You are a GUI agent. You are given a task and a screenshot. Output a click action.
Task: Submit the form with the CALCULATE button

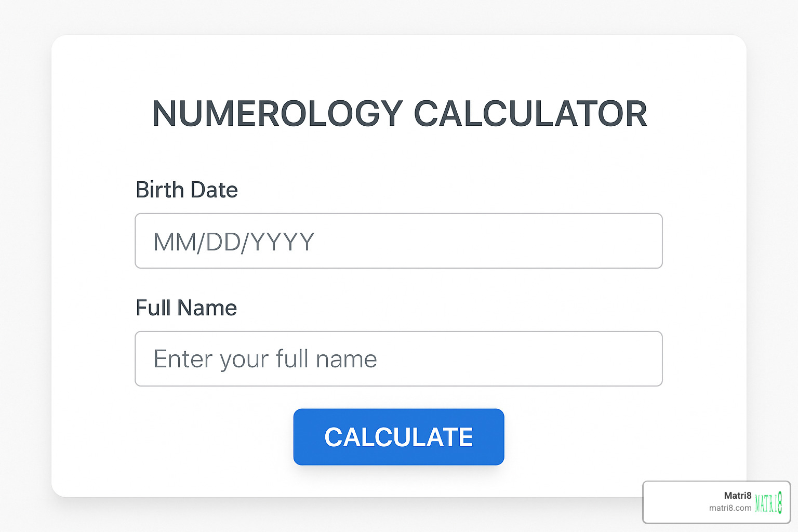398,437
